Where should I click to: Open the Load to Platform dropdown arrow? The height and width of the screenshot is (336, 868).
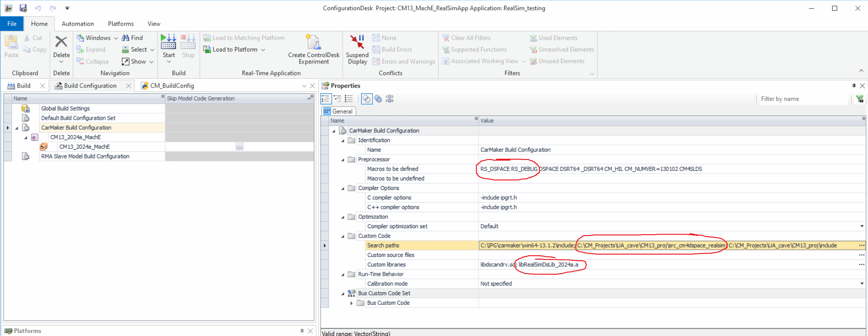[x=263, y=50]
